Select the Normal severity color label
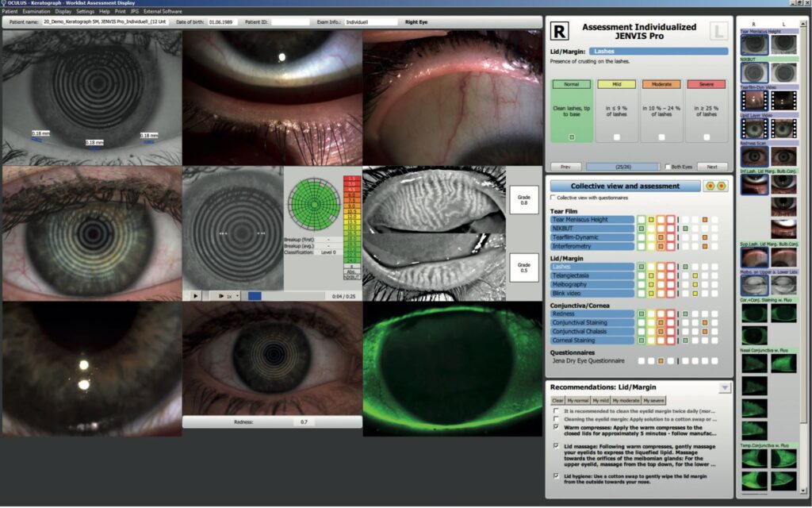812x508 pixels. tap(571, 84)
